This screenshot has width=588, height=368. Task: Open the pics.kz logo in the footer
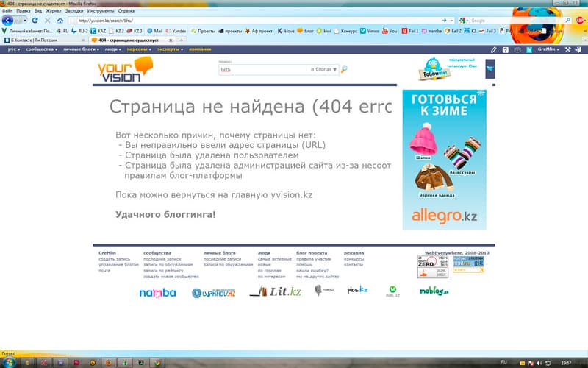[357, 290]
